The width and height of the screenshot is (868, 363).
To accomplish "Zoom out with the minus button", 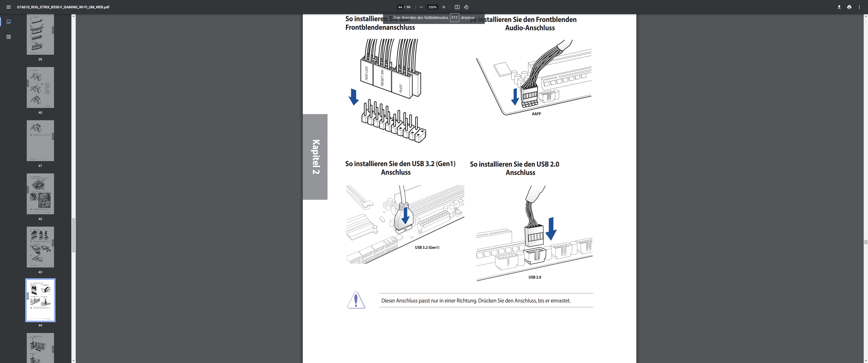I will point(421,7).
